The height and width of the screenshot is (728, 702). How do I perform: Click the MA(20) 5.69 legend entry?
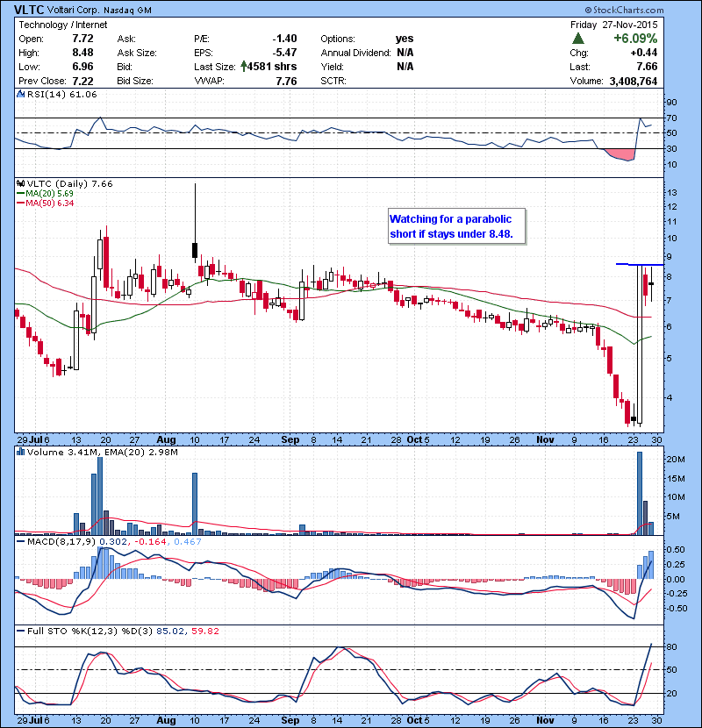point(45,193)
